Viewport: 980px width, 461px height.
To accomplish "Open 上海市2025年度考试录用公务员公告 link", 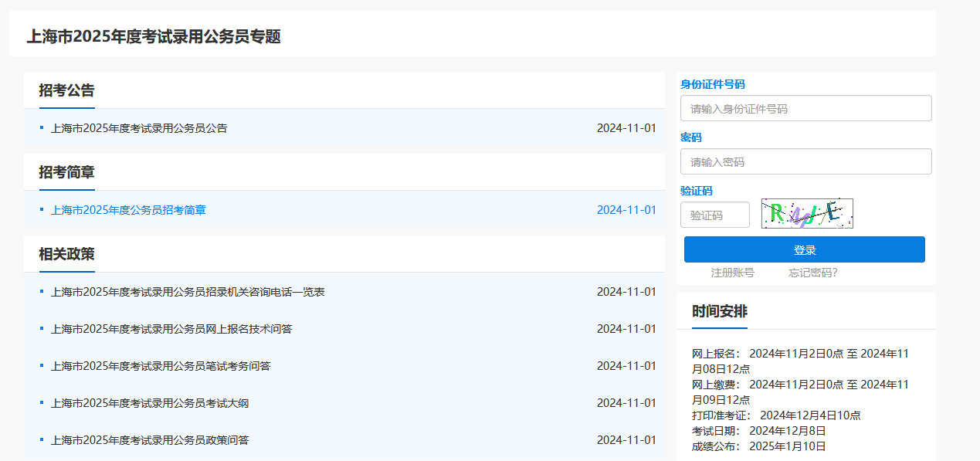I will click(139, 128).
